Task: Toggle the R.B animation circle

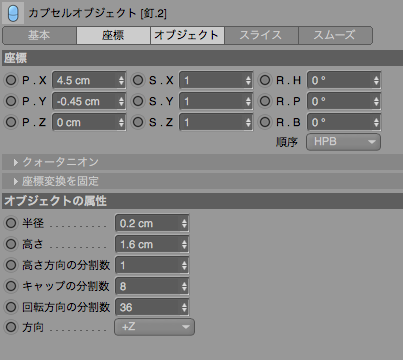Action: coord(265,122)
